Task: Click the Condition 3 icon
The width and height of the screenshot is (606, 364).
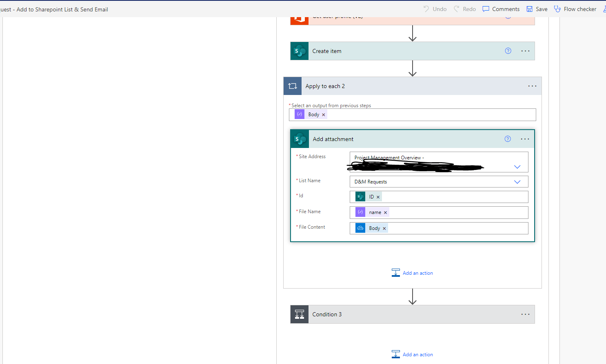Action: 300,314
